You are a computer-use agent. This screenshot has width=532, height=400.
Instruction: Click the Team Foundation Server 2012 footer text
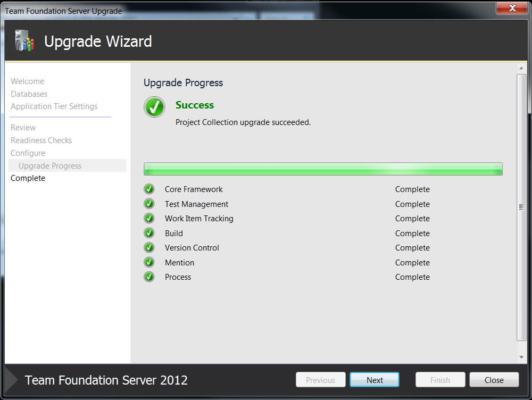pyautogui.click(x=106, y=380)
